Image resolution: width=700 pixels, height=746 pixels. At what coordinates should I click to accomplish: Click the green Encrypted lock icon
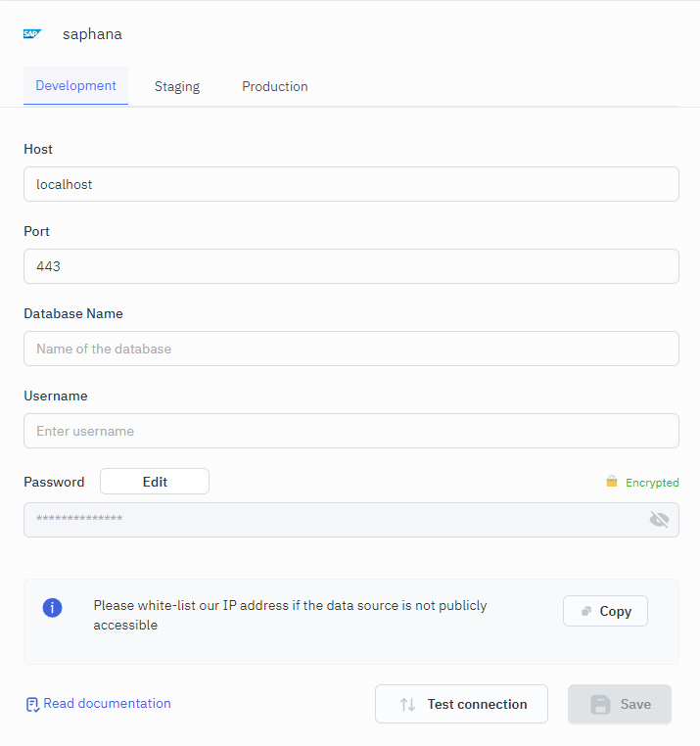click(612, 482)
